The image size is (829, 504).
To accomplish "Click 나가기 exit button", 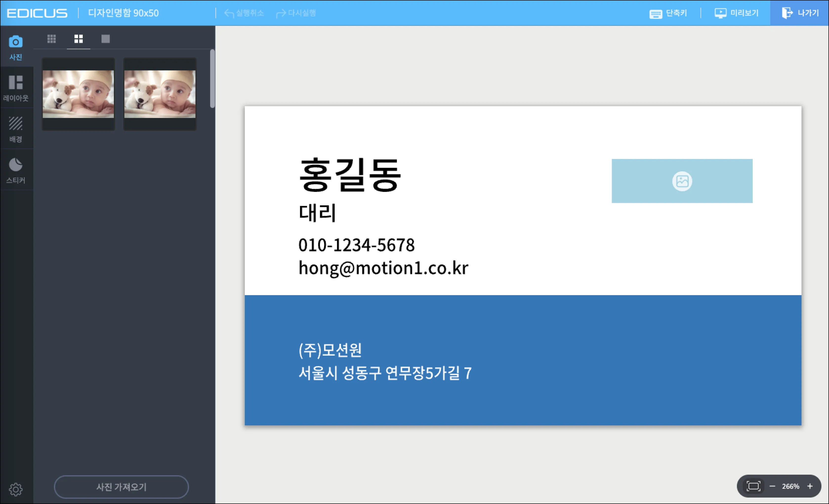I will [800, 13].
